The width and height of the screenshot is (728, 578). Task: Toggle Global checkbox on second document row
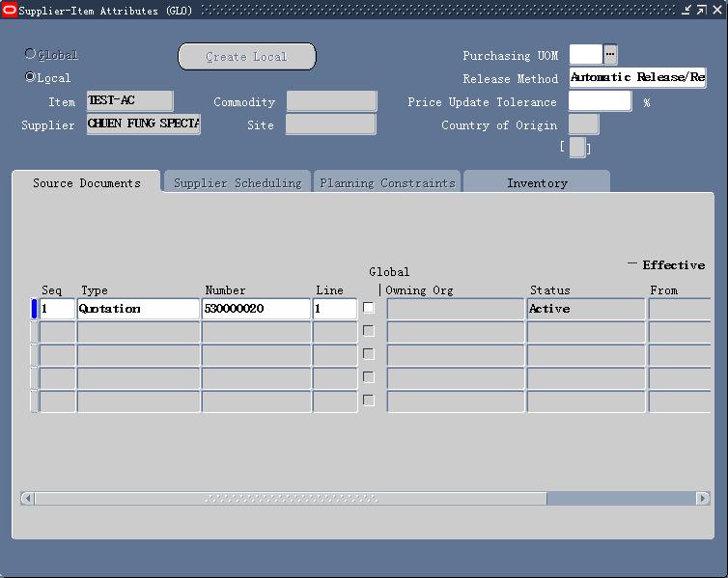[368, 331]
